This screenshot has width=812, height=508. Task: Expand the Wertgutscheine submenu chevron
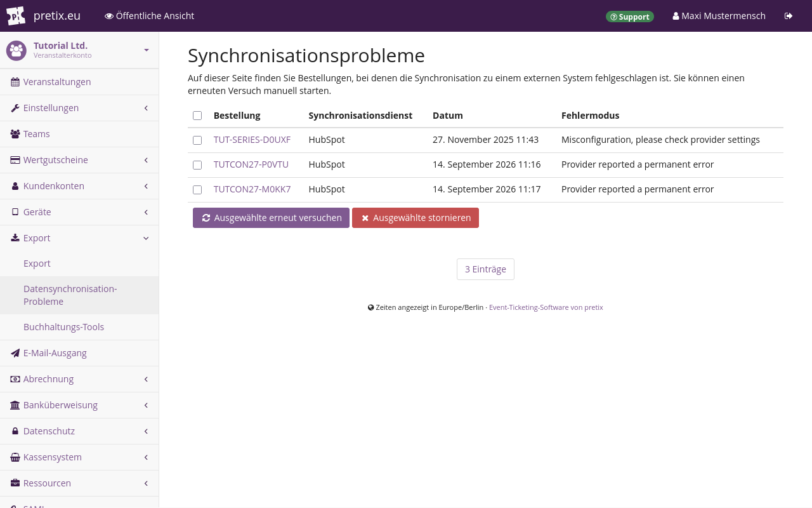pyautogui.click(x=146, y=160)
